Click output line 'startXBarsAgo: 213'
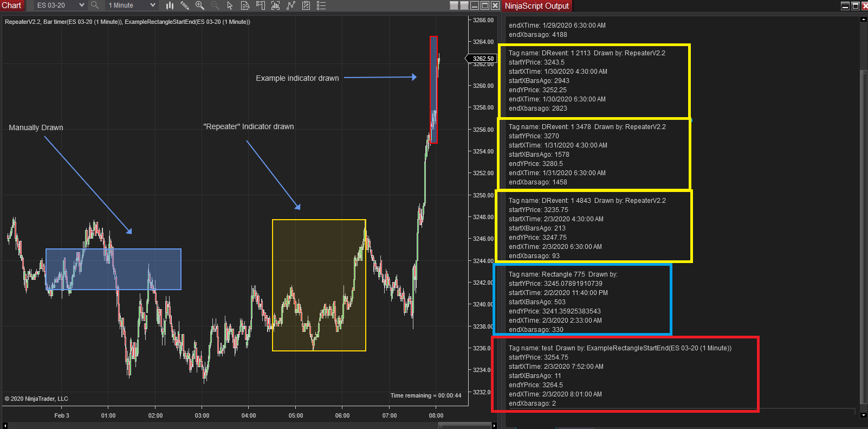This screenshot has width=868, height=429. point(537,228)
